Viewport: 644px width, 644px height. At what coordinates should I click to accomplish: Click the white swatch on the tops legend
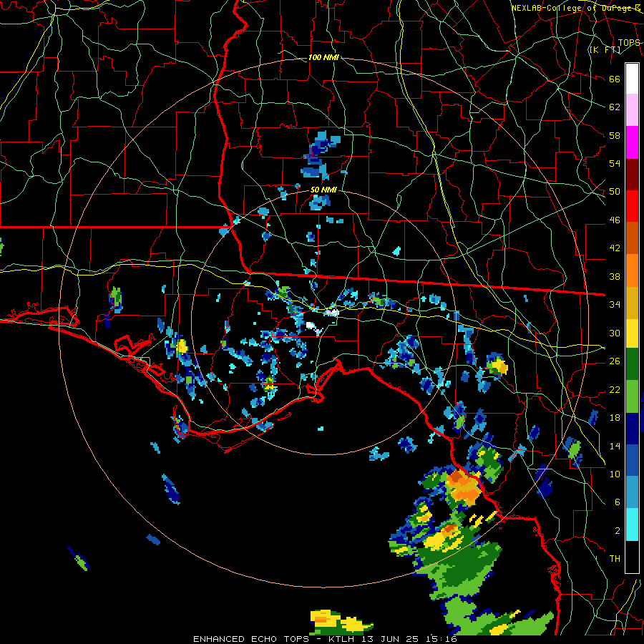point(632,79)
